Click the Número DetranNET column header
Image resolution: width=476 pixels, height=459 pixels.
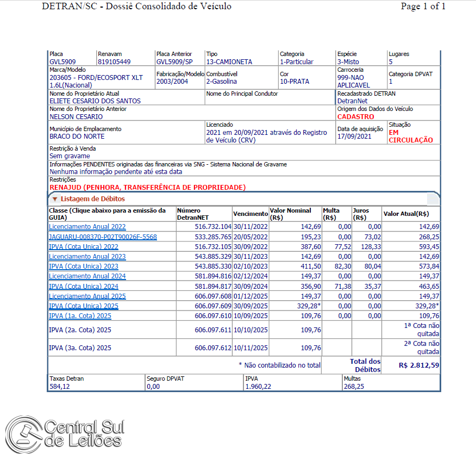pos(193,214)
